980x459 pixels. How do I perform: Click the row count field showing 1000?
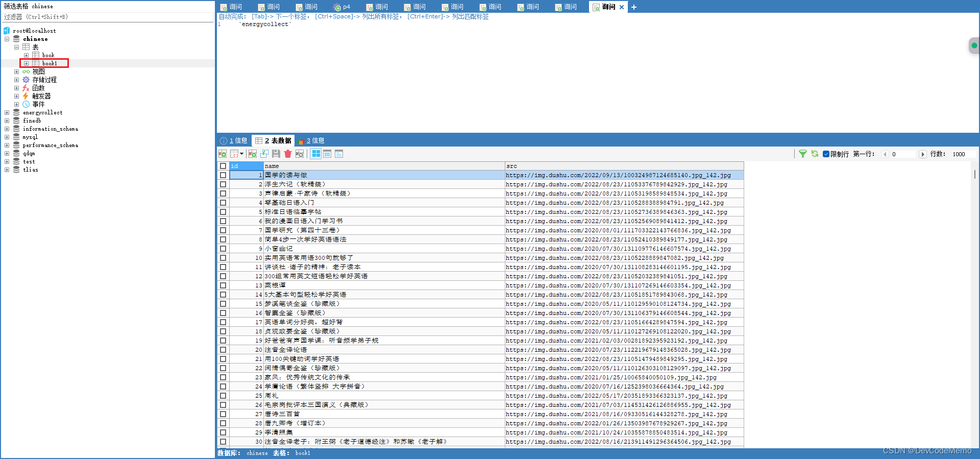tap(963, 154)
